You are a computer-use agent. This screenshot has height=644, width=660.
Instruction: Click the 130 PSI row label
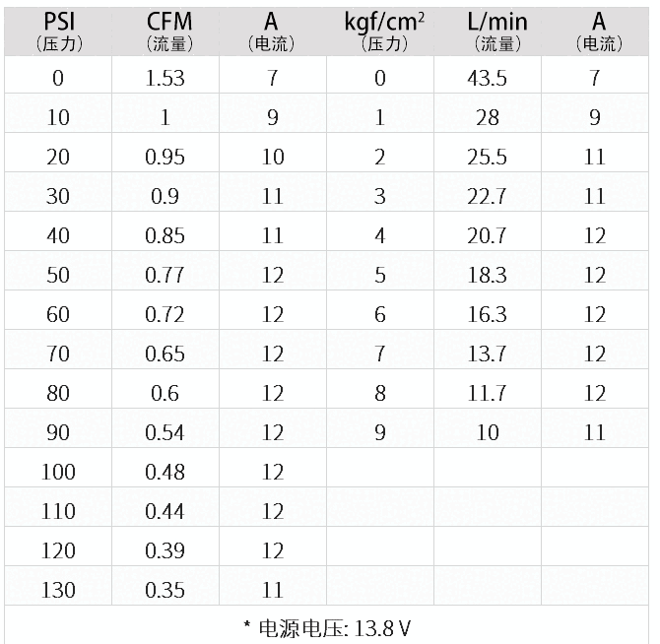58,590
